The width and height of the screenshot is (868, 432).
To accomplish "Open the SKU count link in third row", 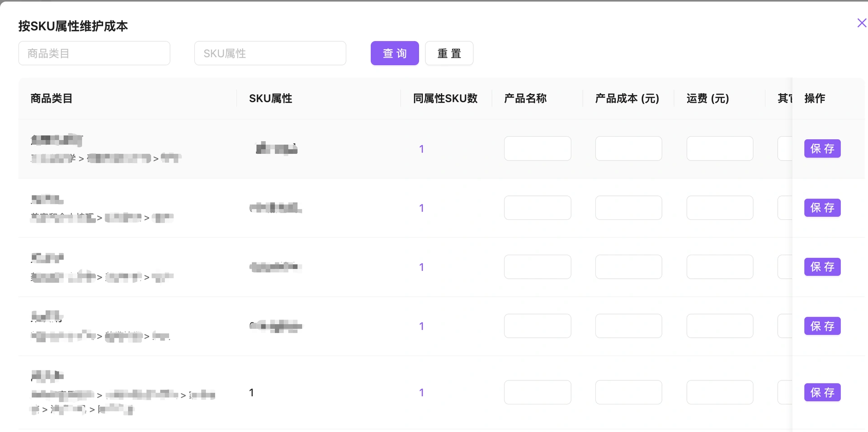I will [421, 267].
